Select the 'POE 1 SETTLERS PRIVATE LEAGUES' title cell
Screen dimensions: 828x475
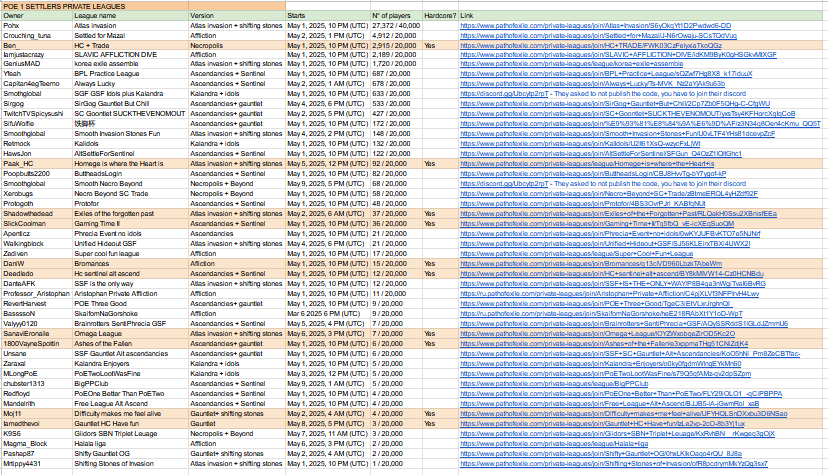click(x=143, y=6)
